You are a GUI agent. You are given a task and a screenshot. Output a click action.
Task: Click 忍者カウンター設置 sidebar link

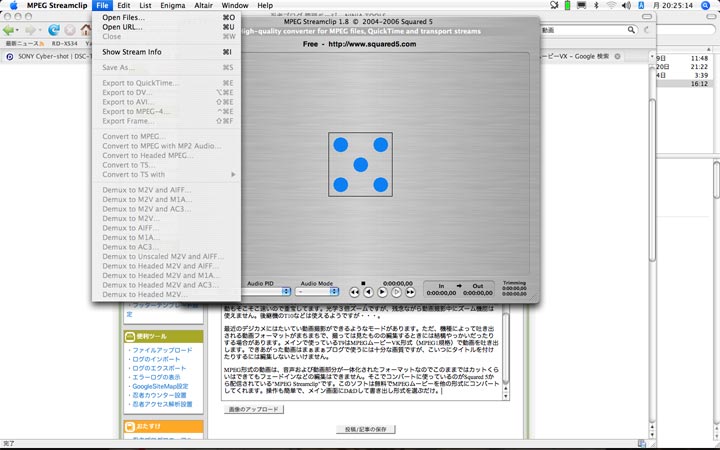[x=159, y=395]
